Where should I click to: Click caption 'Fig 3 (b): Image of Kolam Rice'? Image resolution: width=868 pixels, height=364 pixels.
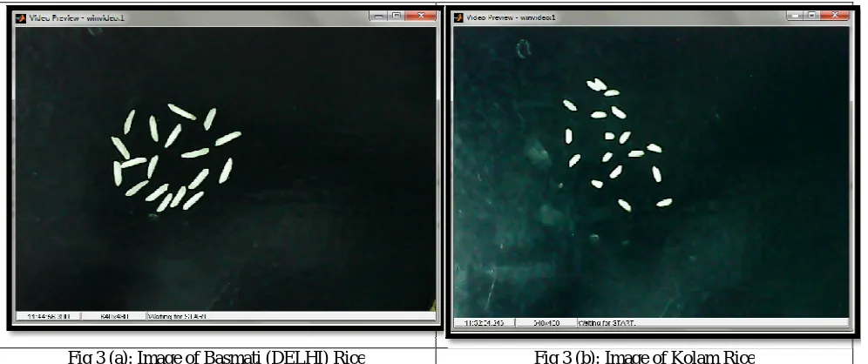(644, 357)
